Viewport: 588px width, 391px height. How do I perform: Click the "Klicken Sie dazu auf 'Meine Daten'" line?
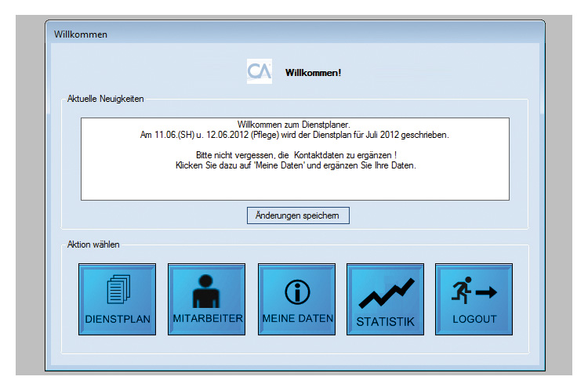tap(296, 165)
